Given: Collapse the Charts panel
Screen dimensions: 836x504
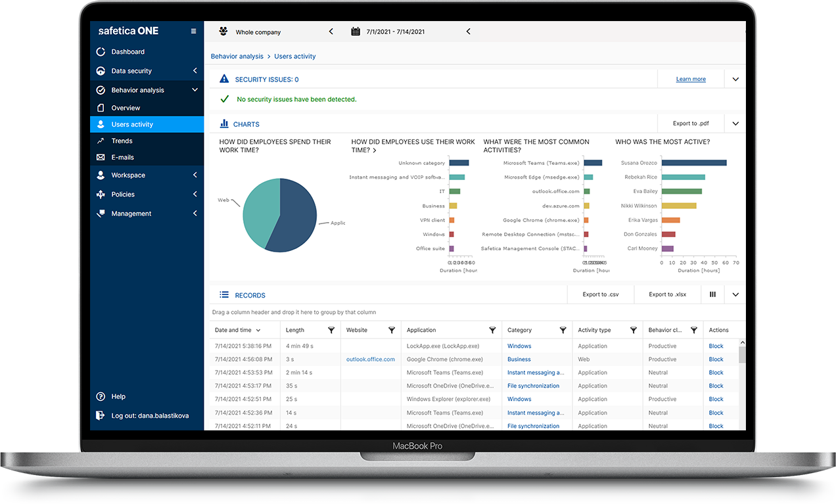Looking at the screenshot, I should click(735, 124).
